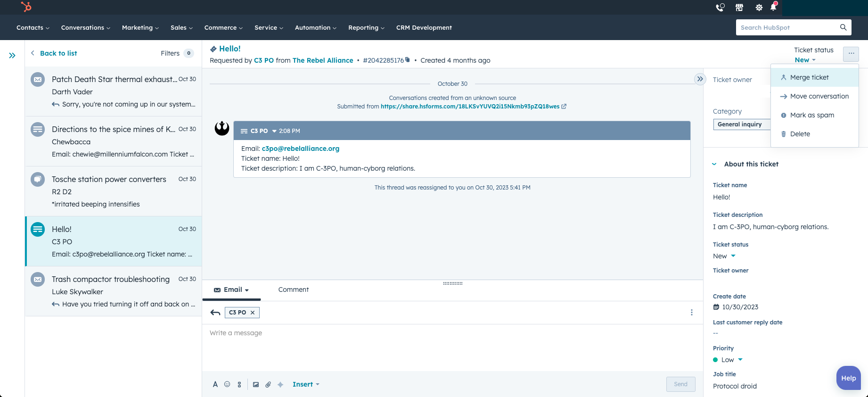Open the Insert dropdown in composer
The width and height of the screenshot is (868, 397).
pos(306,384)
